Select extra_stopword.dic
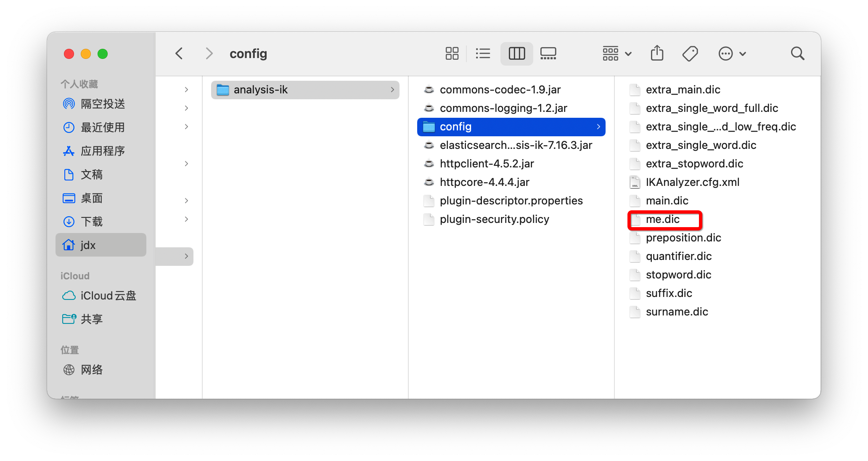 click(x=717, y=164)
